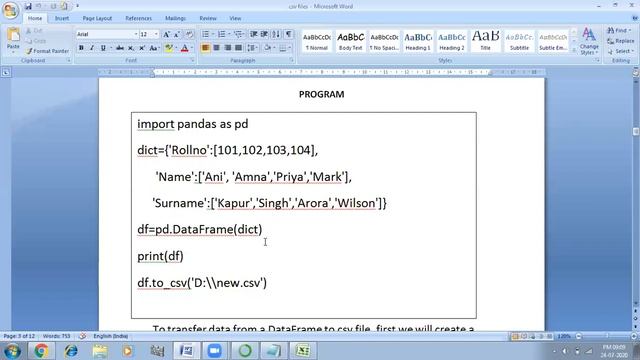Apply Heading 2 style
This screenshot has height=360, width=640.
pos(452,41)
